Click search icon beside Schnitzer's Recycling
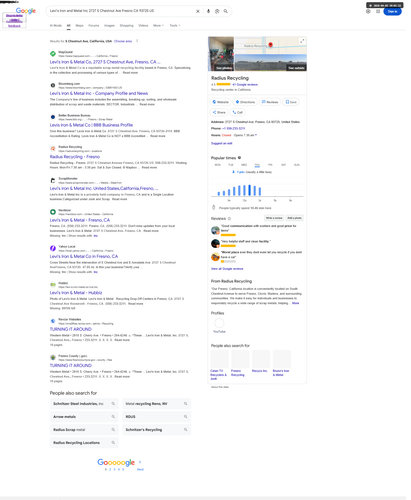Image resolution: width=411 pixels, height=500 pixels. pyautogui.click(x=185, y=430)
